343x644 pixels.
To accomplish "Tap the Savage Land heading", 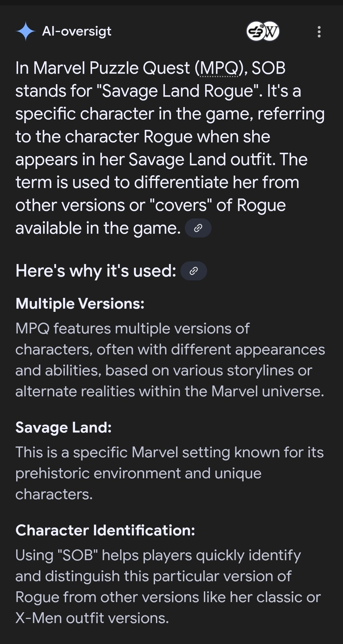I will tap(64, 427).
